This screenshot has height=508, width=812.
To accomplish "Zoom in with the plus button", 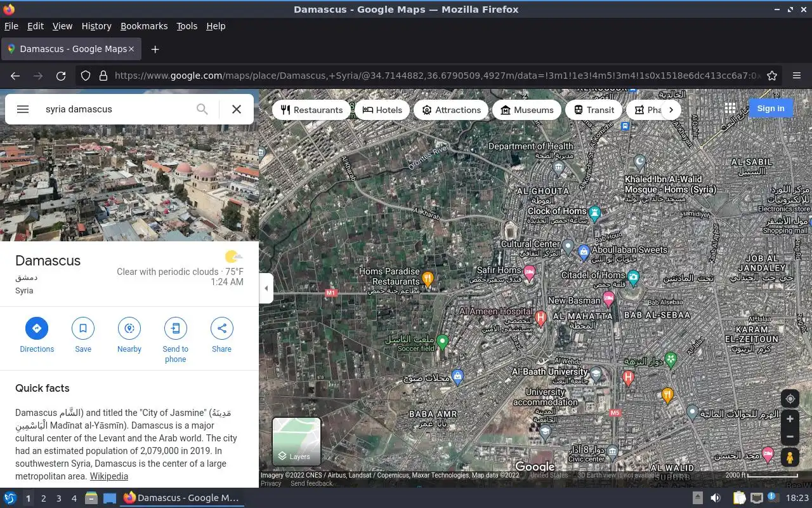I will 790,419.
